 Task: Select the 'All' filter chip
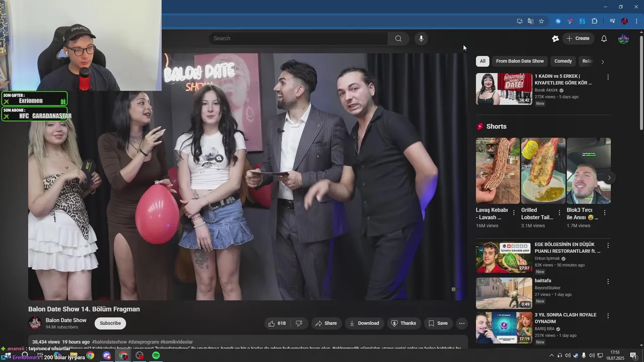coord(482,61)
